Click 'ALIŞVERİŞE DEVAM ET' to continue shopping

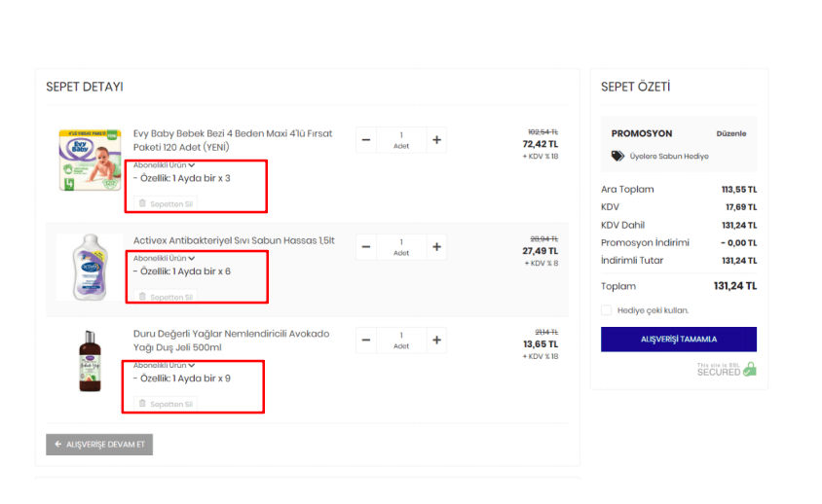tap(99, 445)
